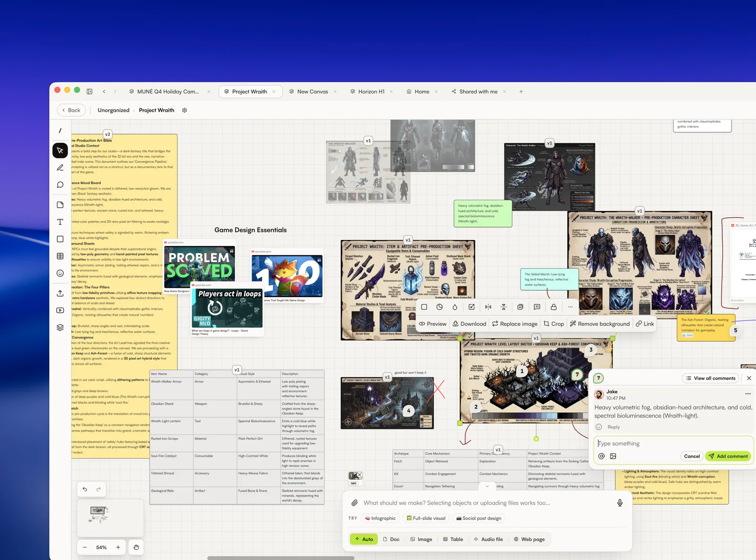Viewport: 756px width, 560px height.
Task: Undo the last action
Action: [x=85, y=489]
